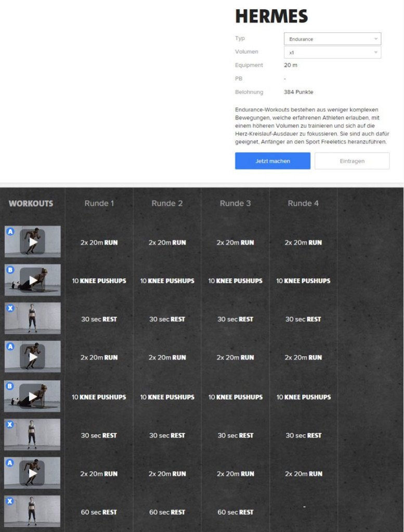Click the X badge on the first 30 sec REST thumbnail
The height and width of the screenshot is (532, 404).
coord(10,309)
